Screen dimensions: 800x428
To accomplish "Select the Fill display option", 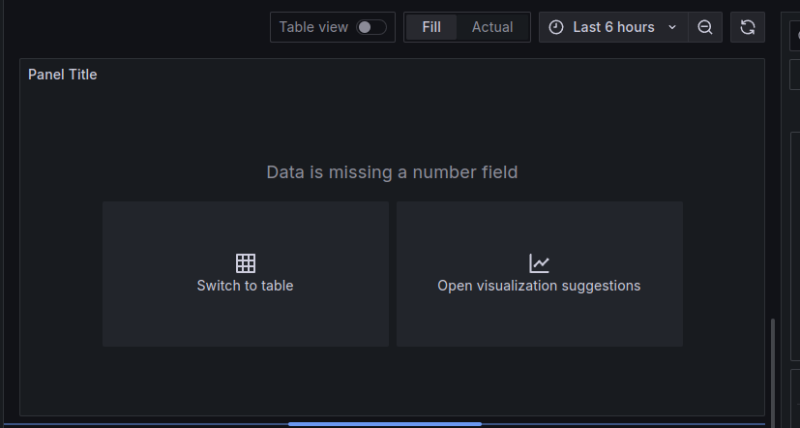I will pos(431,27).
